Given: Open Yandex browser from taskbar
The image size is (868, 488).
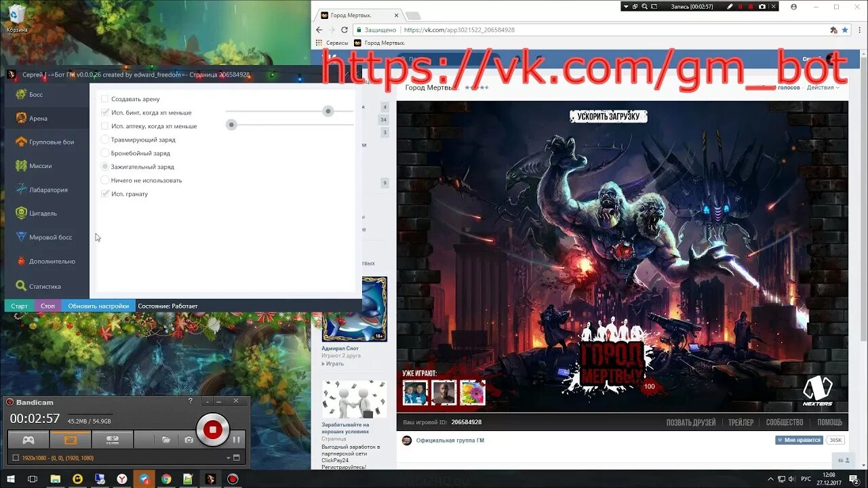Looking at the screenshot, I should pos(121,479).
